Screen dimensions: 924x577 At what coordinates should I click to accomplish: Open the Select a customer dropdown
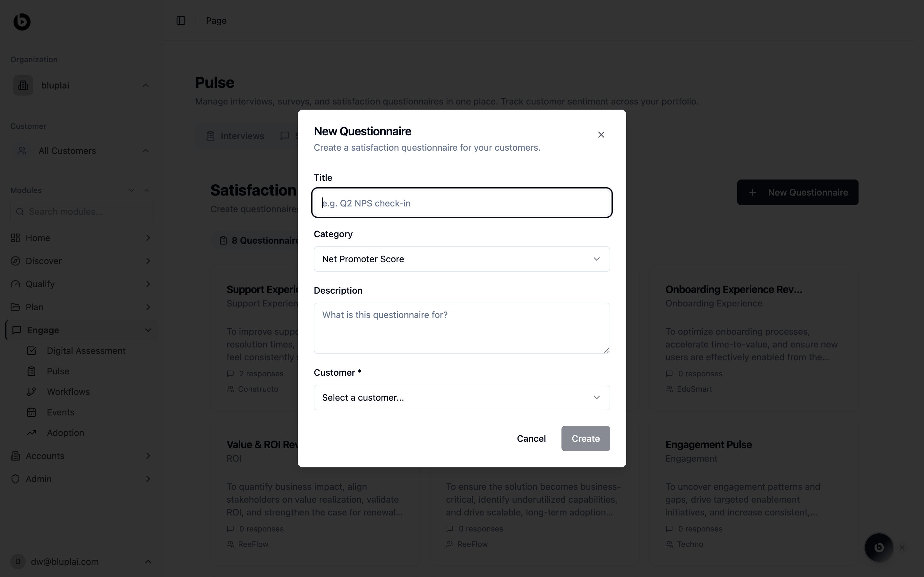[x=462, y=397]
